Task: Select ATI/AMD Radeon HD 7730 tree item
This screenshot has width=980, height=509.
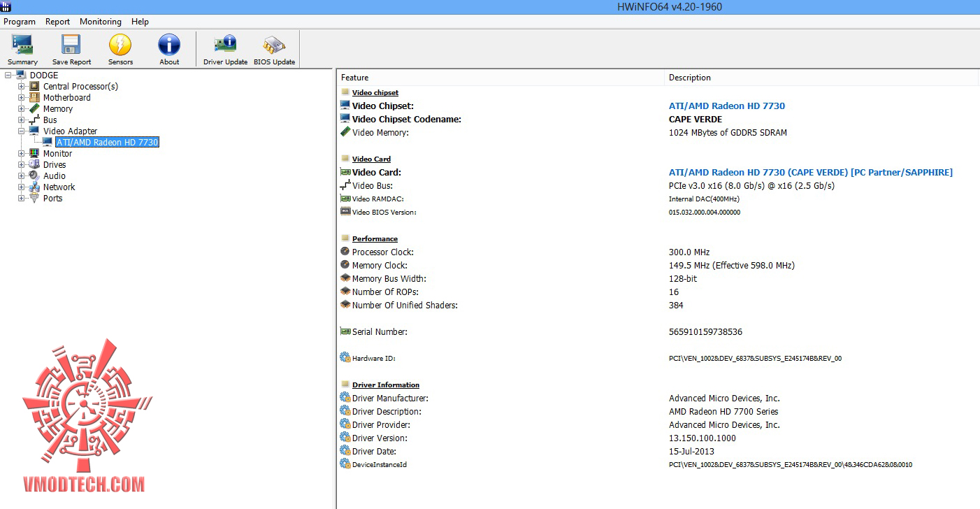Action: point(108,143)
